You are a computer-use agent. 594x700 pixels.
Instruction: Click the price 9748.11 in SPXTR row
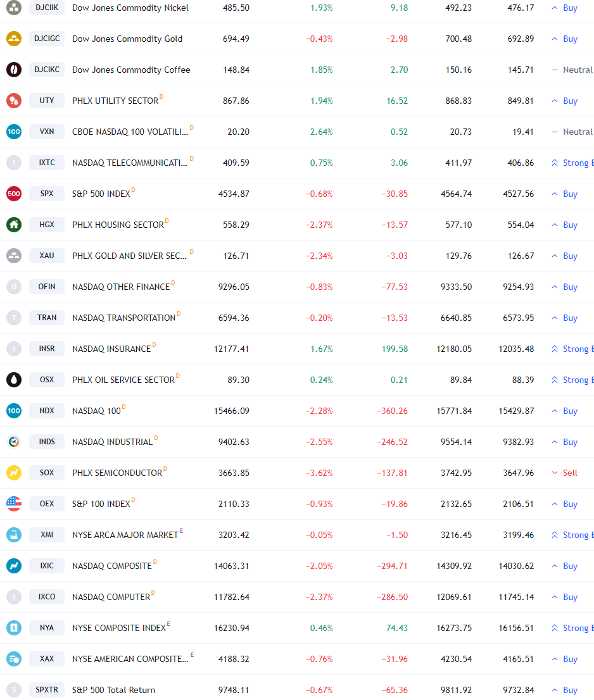point(234,690)
